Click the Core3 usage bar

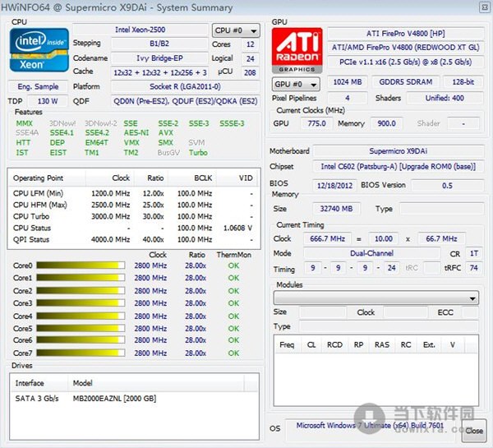(81, 303)
